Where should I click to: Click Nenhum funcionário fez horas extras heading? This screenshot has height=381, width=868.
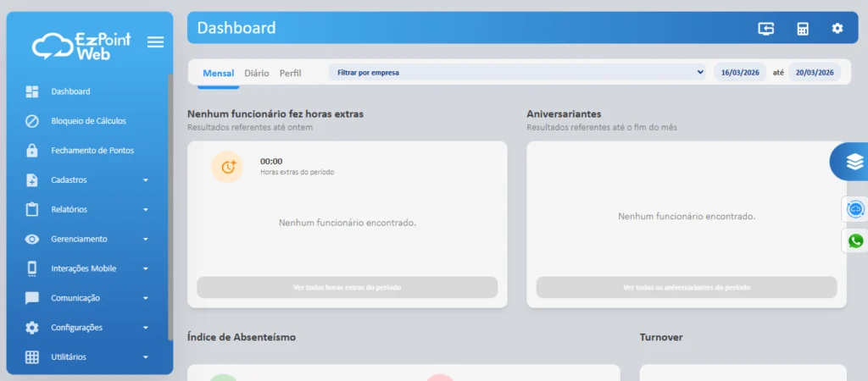click(275, 114)
